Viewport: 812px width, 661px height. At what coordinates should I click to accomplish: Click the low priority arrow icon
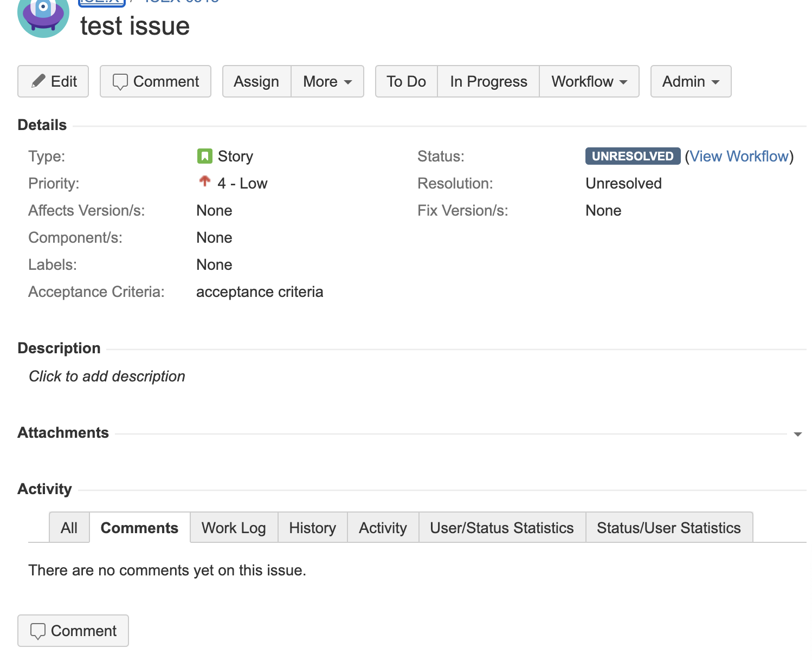[x=204, y=182]
